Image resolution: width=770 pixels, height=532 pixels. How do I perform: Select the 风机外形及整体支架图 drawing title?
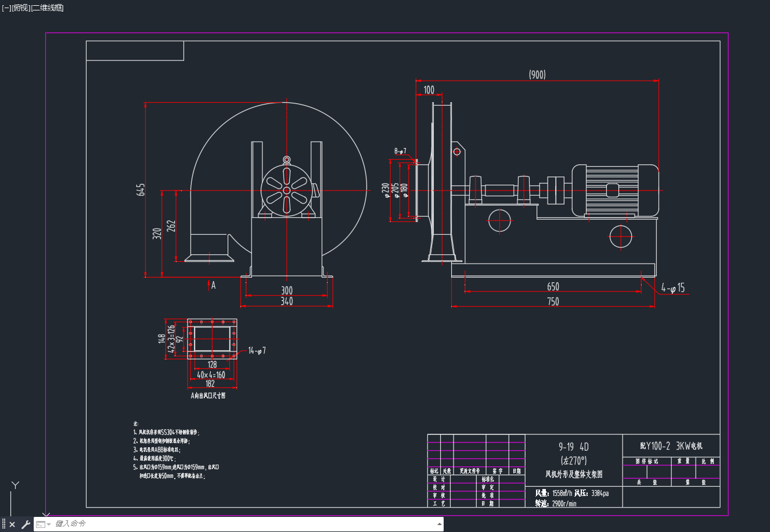click(x=574, y=475)
